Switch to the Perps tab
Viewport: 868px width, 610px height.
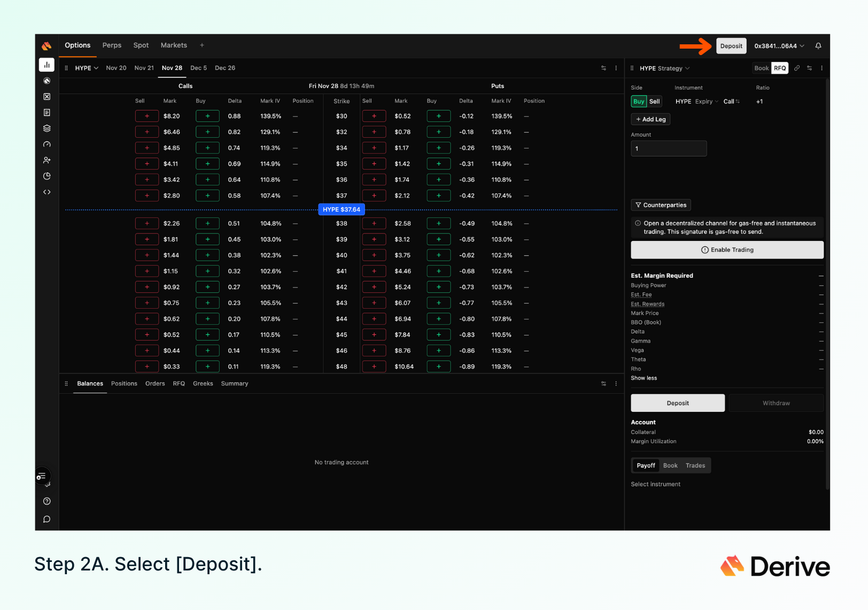[x=112, y=45]
